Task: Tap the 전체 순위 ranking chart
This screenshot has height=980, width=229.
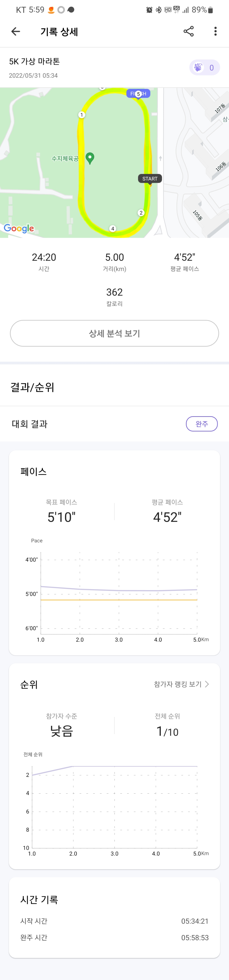Action: tap(114, 806)
